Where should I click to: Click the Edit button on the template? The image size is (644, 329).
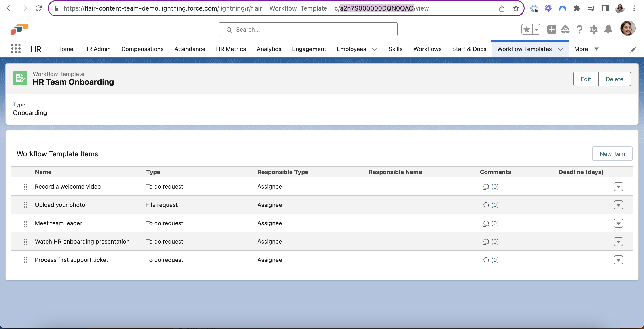tap(585, 79)
